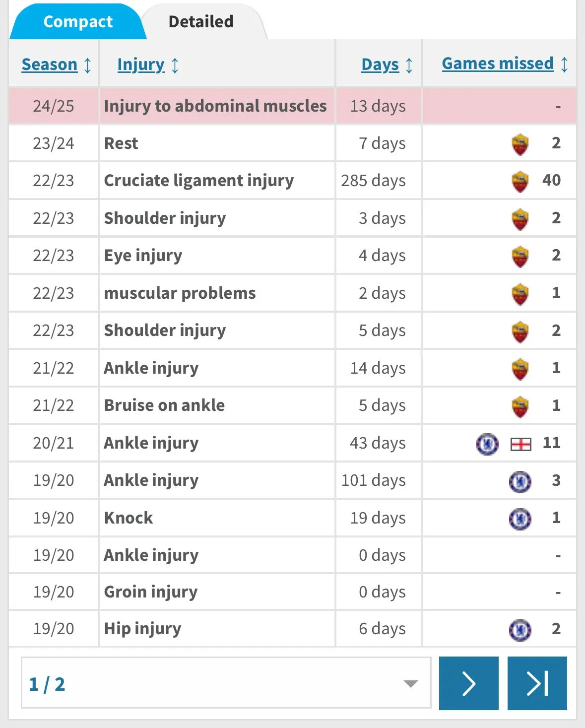Sort table by Games missed link

click(x=498, y=64)
